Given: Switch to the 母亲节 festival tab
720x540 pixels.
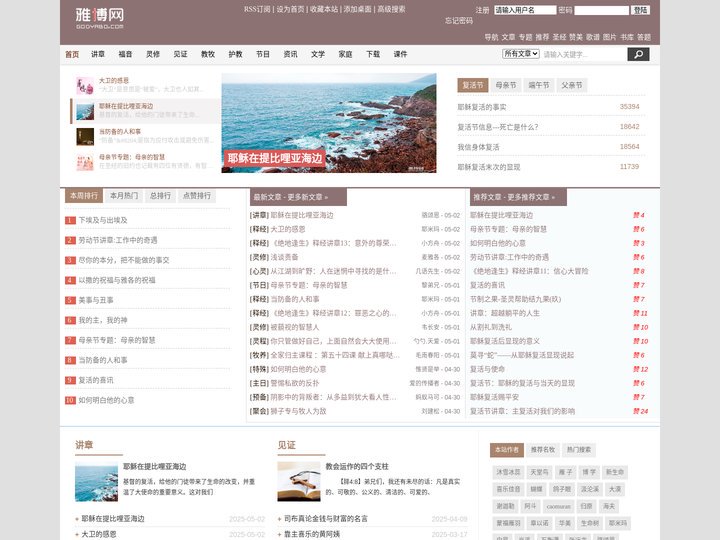Looking at the screenshot, I should point(506,85).
